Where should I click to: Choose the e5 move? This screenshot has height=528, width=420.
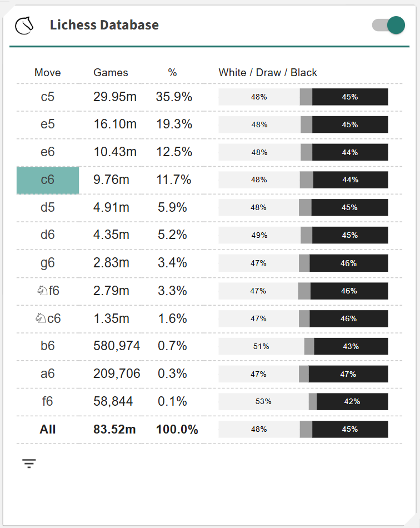click(x=48, y=124)
